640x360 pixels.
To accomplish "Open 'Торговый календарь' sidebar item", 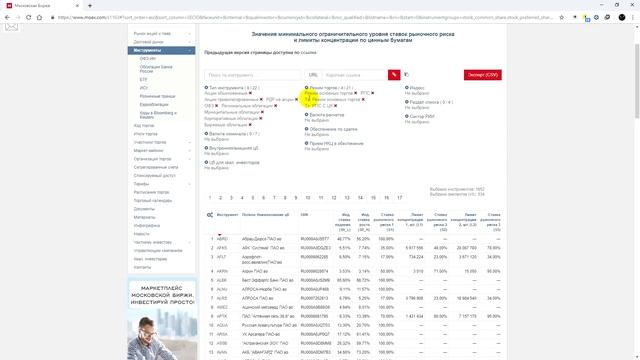I will (x=153, y=201).
